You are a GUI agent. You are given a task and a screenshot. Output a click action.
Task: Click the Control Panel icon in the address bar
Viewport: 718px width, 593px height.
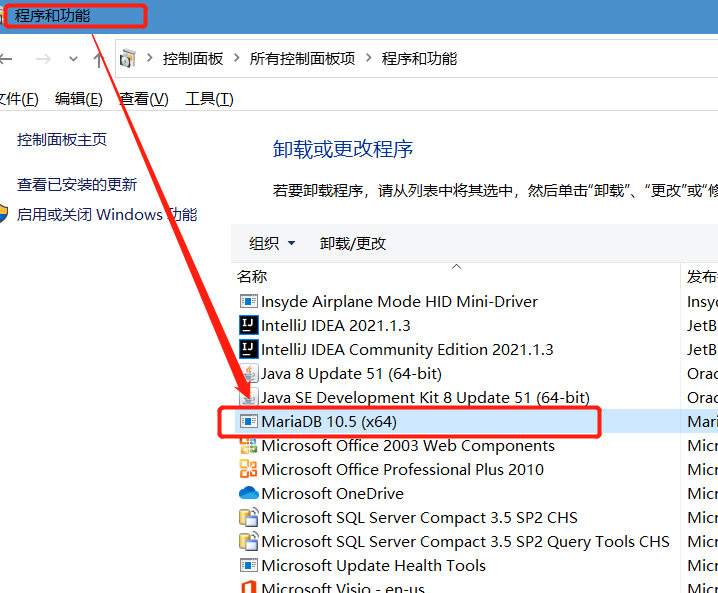(x=128, y=59)
